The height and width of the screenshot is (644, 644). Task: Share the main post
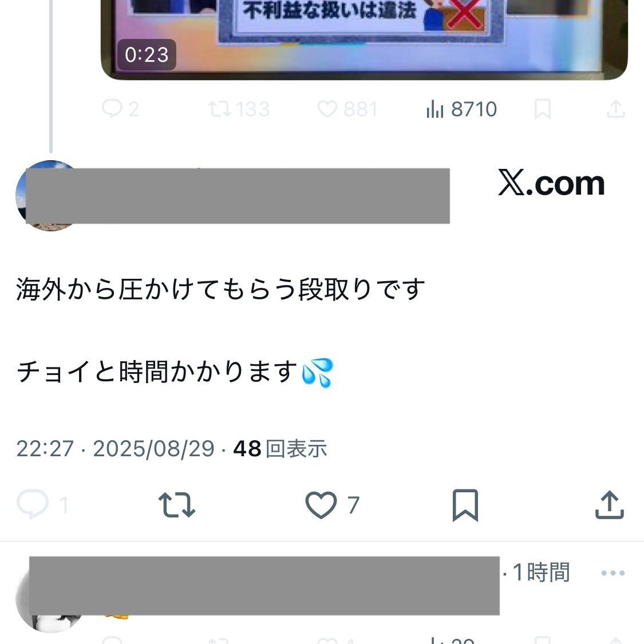pyautogui.click(x=610, y=505)
